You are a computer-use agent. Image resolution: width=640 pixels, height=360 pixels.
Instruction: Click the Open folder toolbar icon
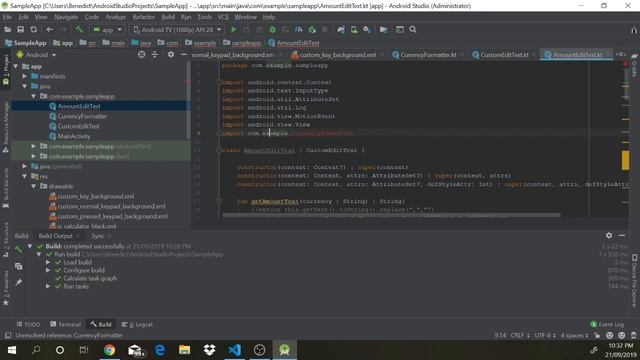point(7,29)
